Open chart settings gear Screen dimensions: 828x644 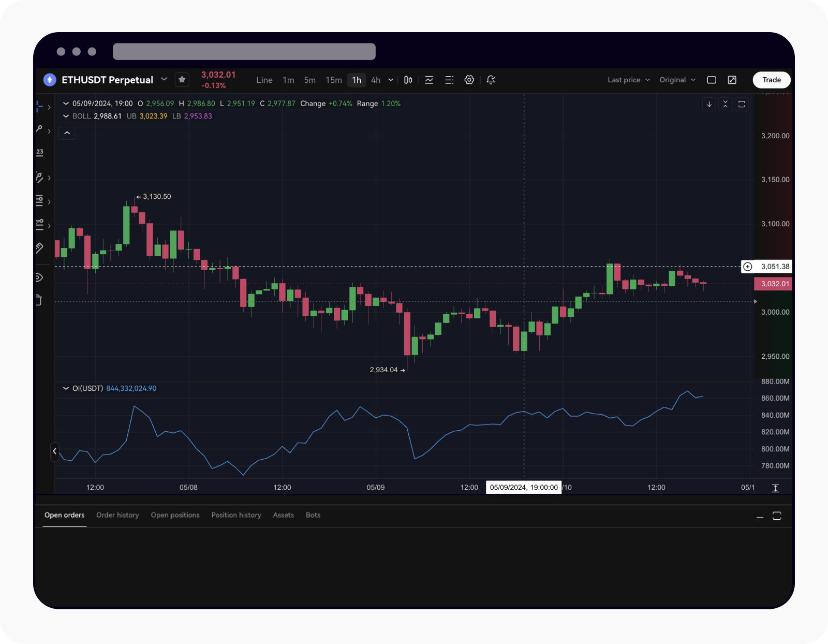point(469,80)
